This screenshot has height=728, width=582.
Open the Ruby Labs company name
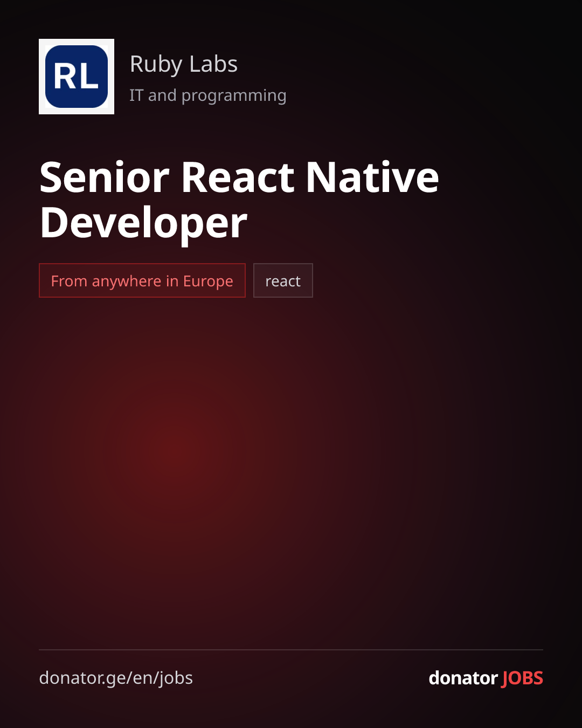click(184, 64)
